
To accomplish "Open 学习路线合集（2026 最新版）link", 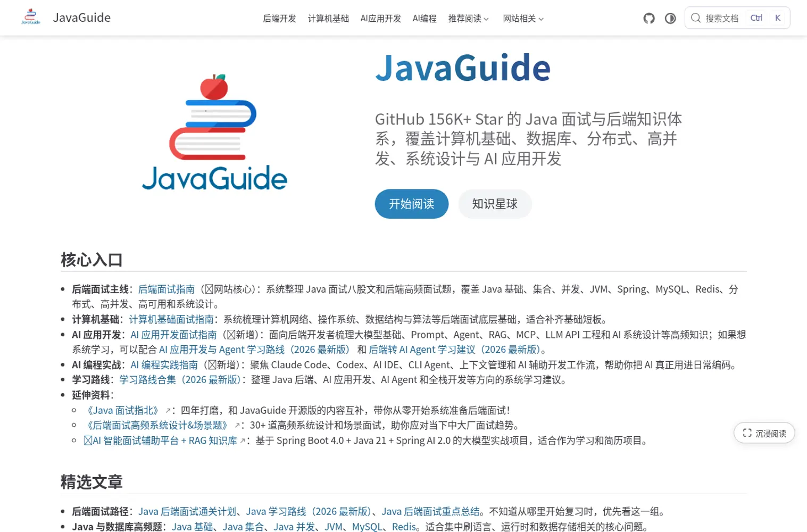I will coord(180,380).
